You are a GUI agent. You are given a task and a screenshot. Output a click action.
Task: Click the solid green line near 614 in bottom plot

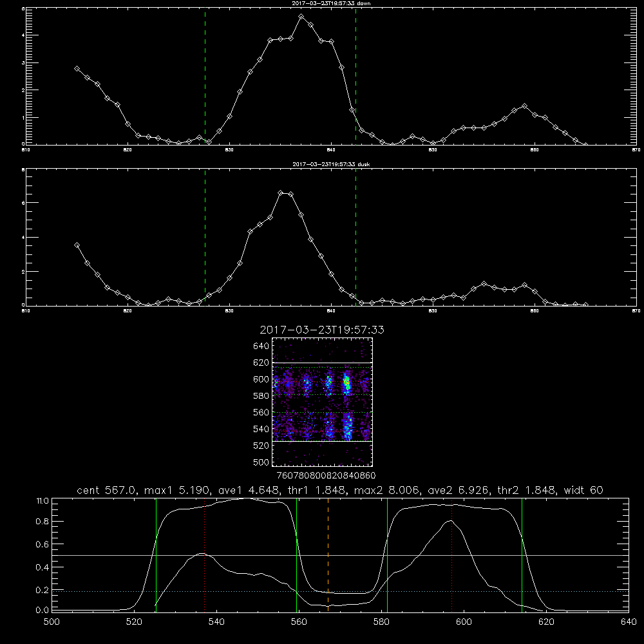click(x=522, y=554)
